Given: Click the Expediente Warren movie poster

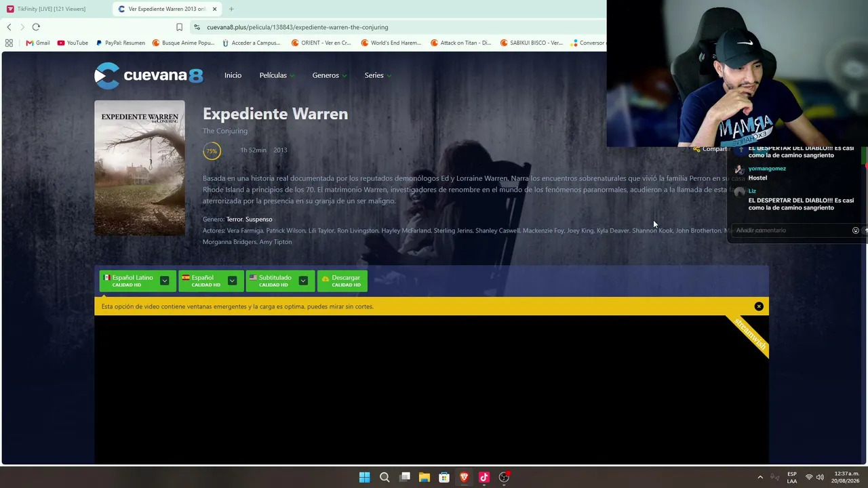Looking at the screenshot, I should coord(139,168).
